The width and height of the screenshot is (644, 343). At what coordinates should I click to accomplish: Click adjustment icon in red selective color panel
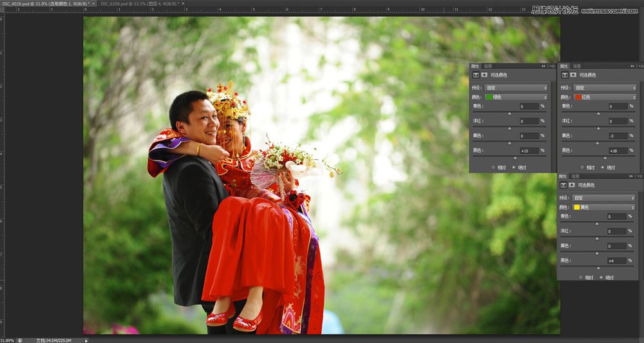coord(565,75)
